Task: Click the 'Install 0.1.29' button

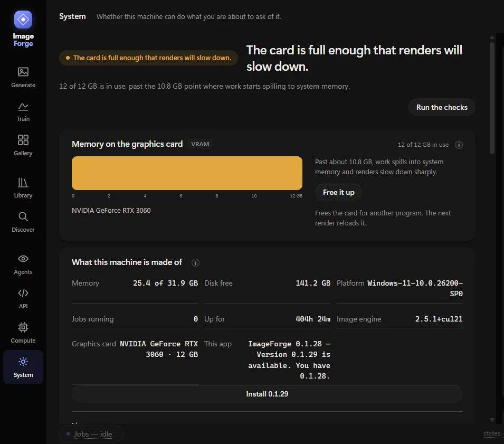Action: click(267, 394)
